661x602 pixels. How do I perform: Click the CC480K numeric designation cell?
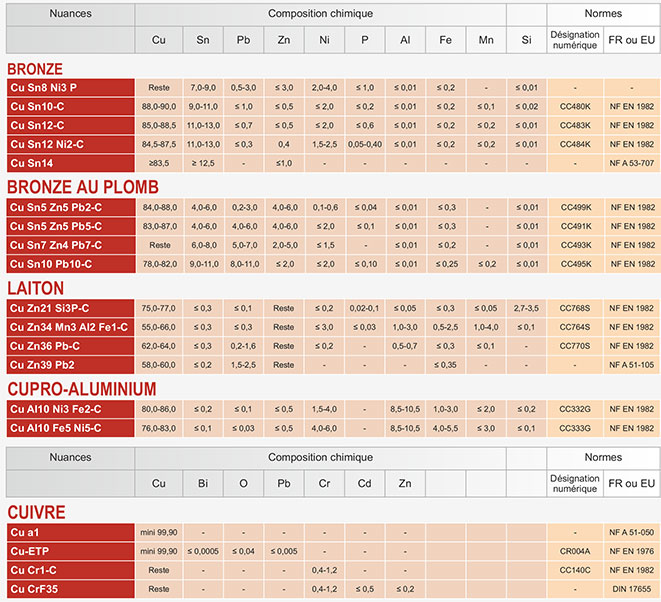pos(575,107)
